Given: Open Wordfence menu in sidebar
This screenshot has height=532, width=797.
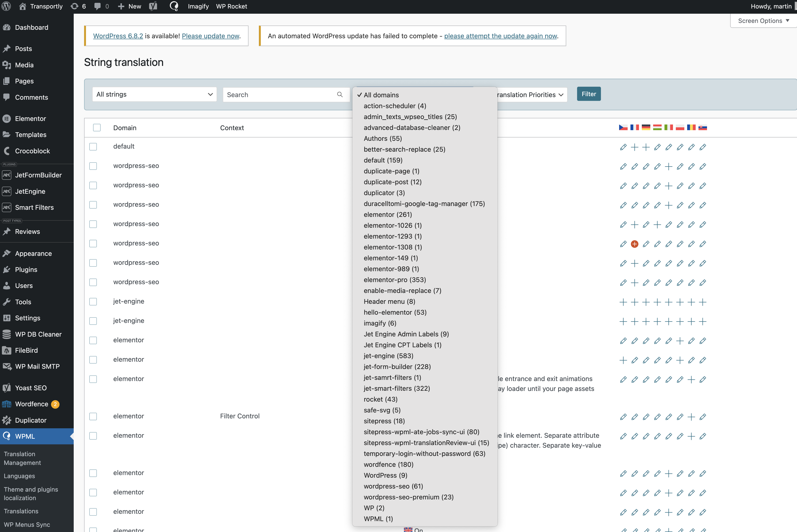Looking at the screenshot, I should click(x=32, y=404).
